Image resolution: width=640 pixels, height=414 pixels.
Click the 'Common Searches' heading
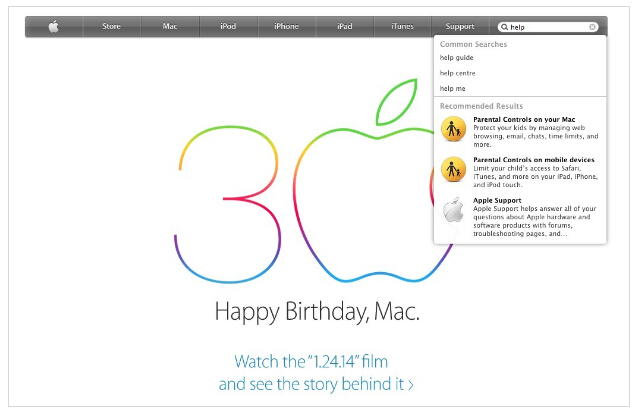[x=473, y=44]
